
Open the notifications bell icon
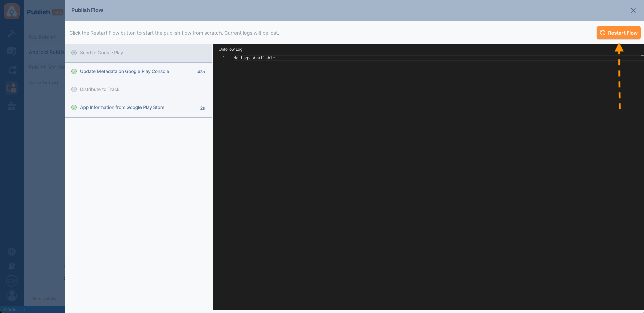tap(12, 266)
